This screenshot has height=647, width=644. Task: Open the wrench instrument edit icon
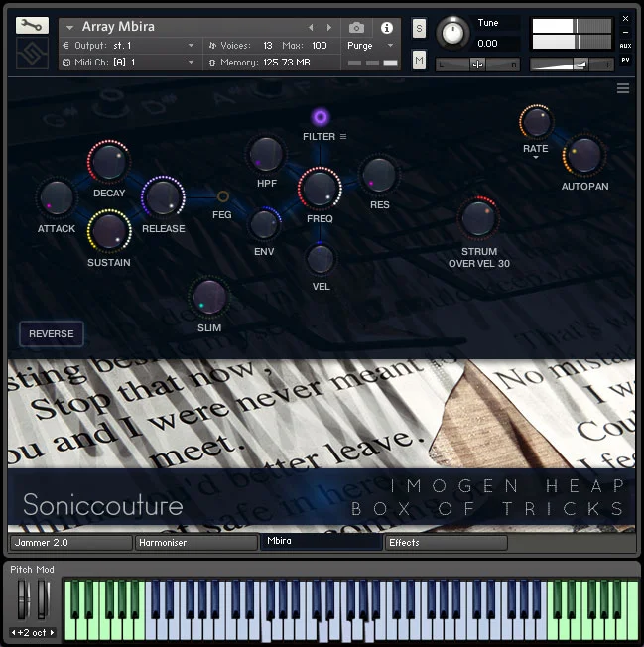coord(32,26)
